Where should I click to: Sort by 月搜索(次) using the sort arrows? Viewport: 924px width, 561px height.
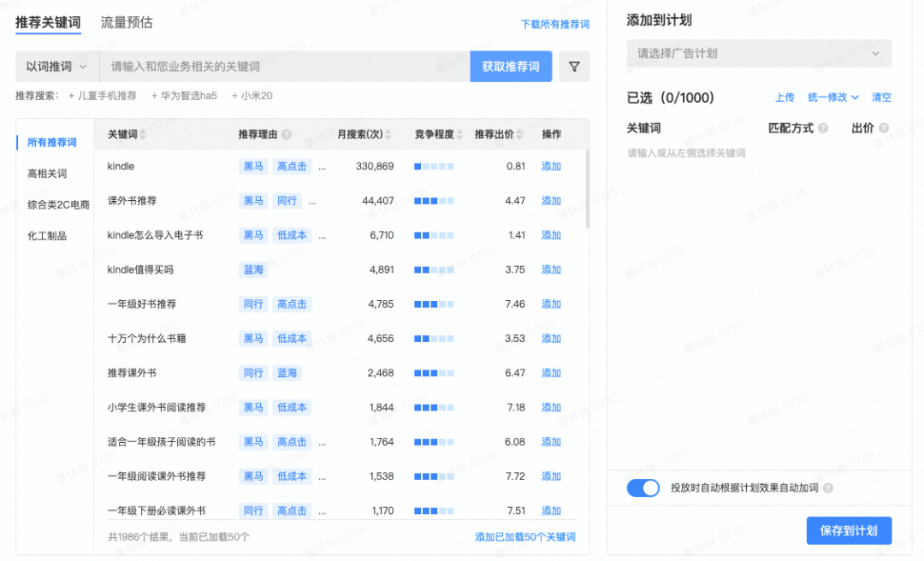click(388, 135)
